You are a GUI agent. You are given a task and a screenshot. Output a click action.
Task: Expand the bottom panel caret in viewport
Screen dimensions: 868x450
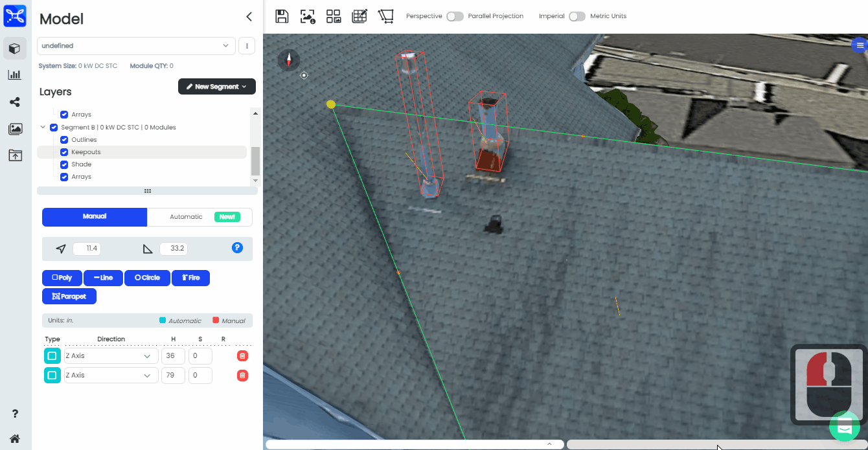pyautogui.click(x=549, y=444)
